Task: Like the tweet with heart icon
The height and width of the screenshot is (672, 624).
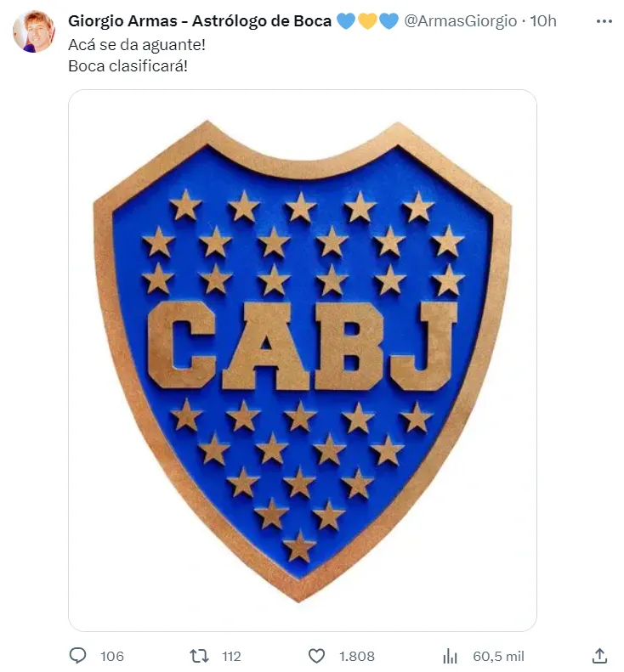Action: point(316,656)
